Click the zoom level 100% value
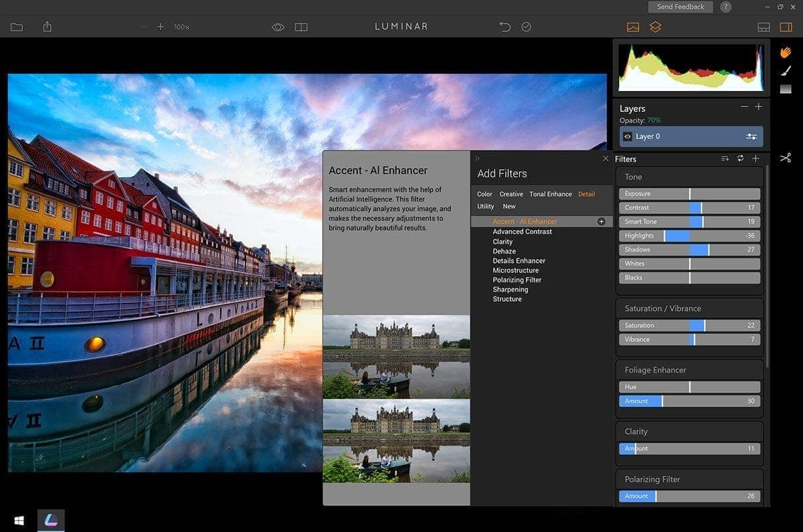803x532 pixels. [181, 27]
